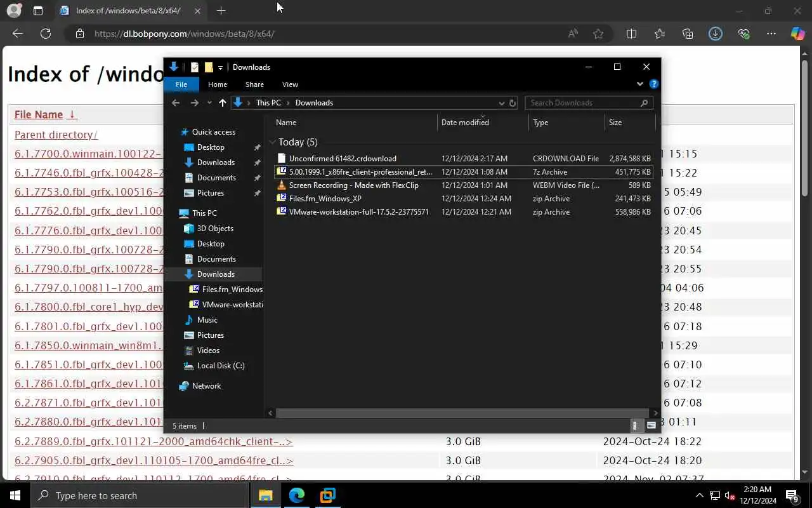
Task: Open Explorer help question mark icon
Action: pos(654,84)
